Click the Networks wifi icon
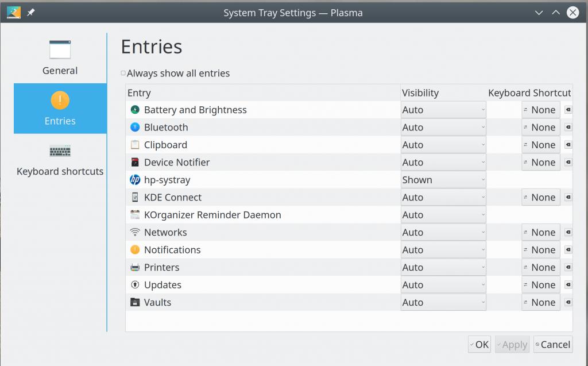This screenshot has height=366, width=588. coord(135,232)
